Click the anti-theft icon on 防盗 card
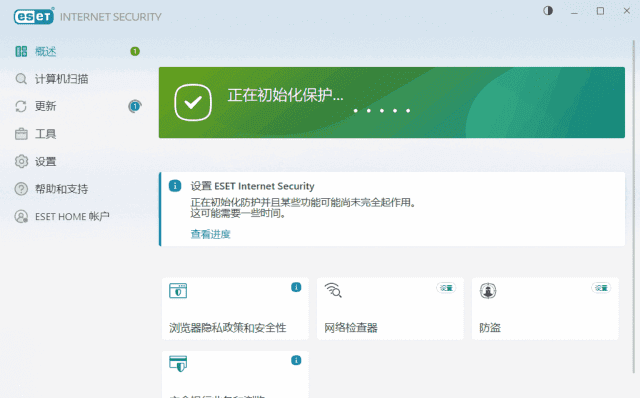 point(488,291)
